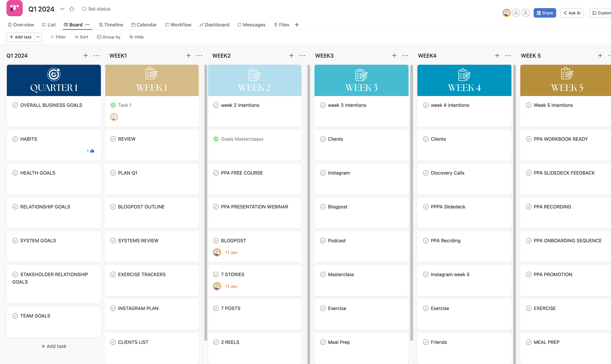This screenshot has height=364, width=611.
Task: Open the Dashboard tab
Action: (x=214, y=25)
